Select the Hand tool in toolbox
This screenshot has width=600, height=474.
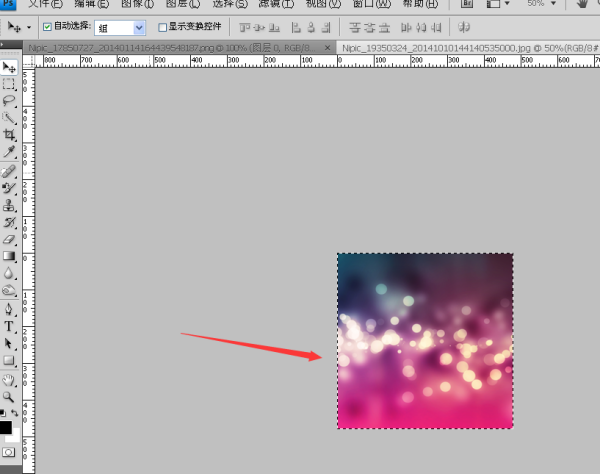[9, 380]
